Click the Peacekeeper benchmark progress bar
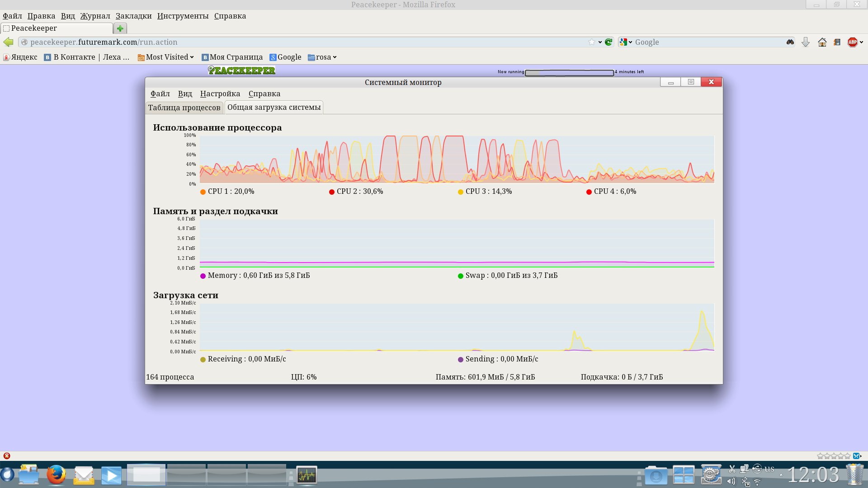This screenshot has width=868, height=488. pos(569,73)
